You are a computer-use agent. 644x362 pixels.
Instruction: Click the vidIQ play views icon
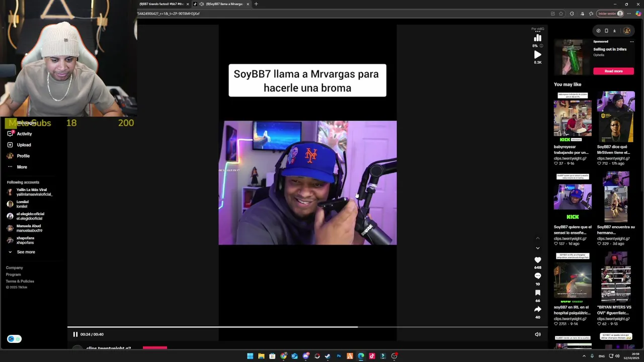[x=538, y=55]
